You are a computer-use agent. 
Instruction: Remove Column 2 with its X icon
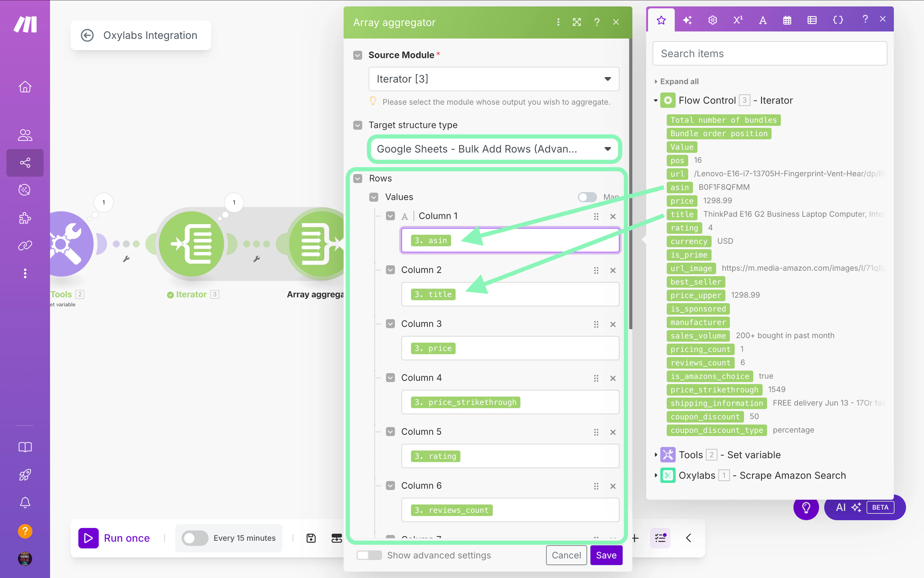[613, 270]
